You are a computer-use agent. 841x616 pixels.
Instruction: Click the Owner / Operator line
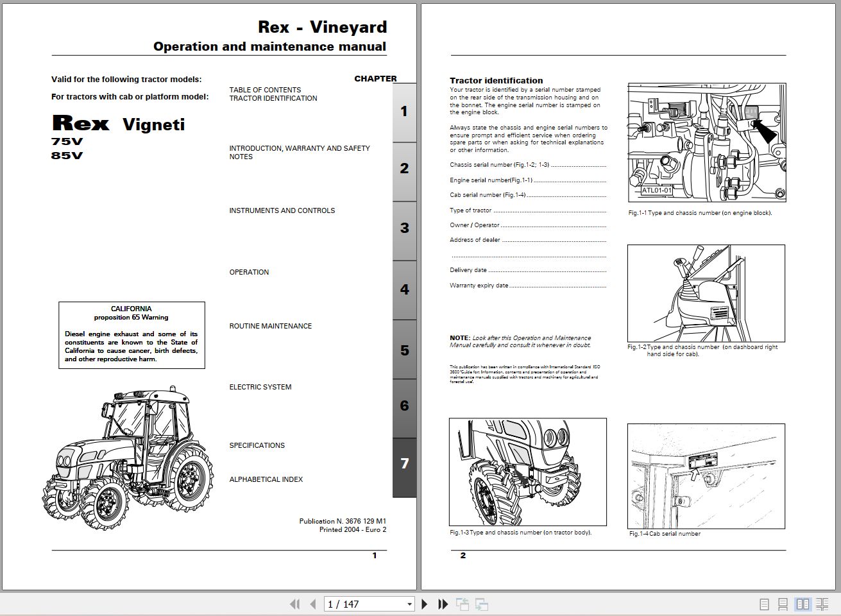(528, 225)
